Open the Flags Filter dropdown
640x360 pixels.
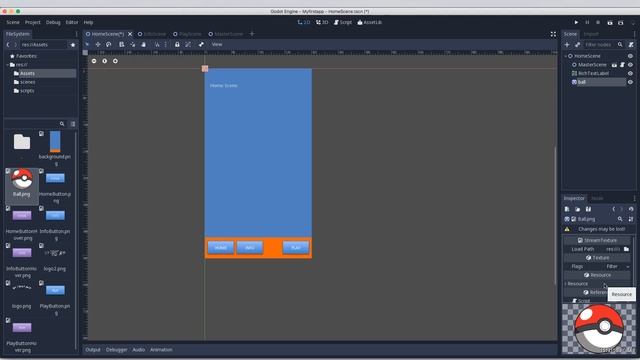(x=618, y=266)
